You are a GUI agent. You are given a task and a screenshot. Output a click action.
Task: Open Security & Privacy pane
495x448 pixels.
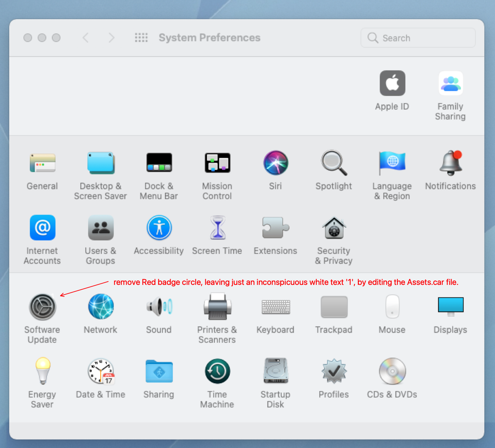pyautogui.click(x=334, y=228)
